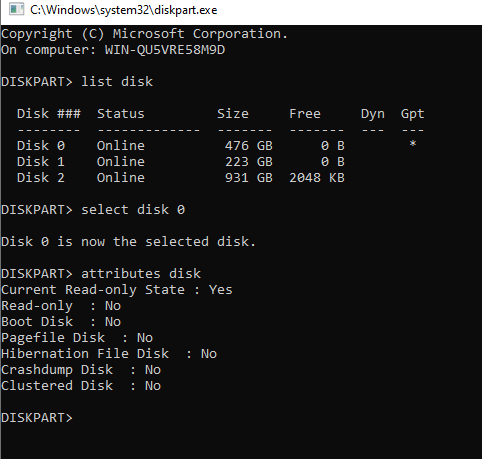Click the window title text diskpart.exe
Image resolution: width=482 pixels, height=459 pixels.
coord(123,10)
